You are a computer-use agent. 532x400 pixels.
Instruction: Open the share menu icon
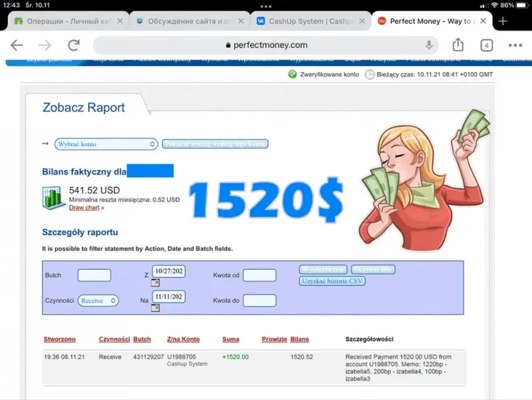pyautogui.click(x=458, y=45)
